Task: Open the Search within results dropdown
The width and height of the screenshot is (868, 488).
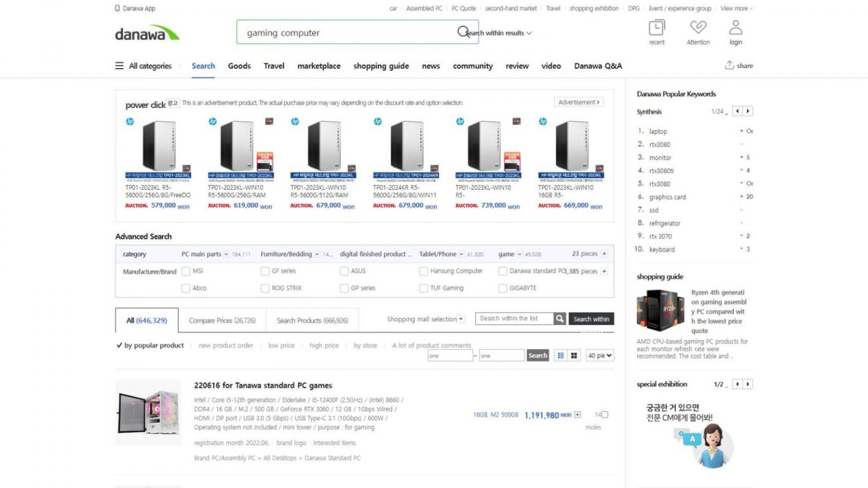Action: (497, 33)
